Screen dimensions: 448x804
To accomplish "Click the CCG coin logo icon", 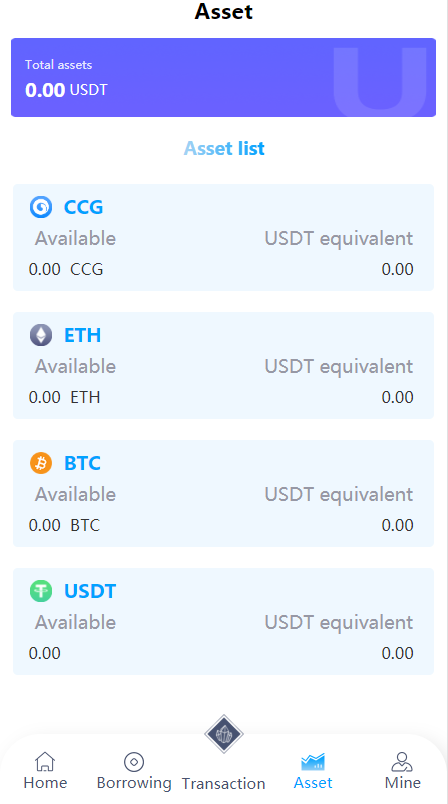I will coord(41,207).
